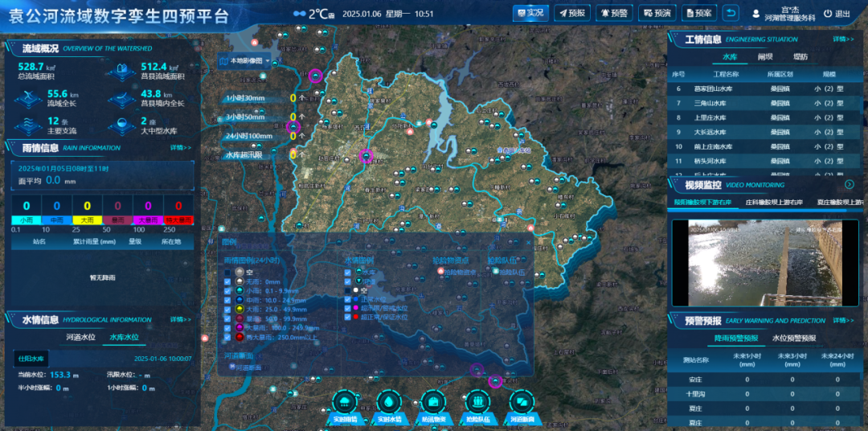Switch to the 闸坝 tab
Image resolution: width=868 pixels, height=431 pixels.
click(765, 57)
